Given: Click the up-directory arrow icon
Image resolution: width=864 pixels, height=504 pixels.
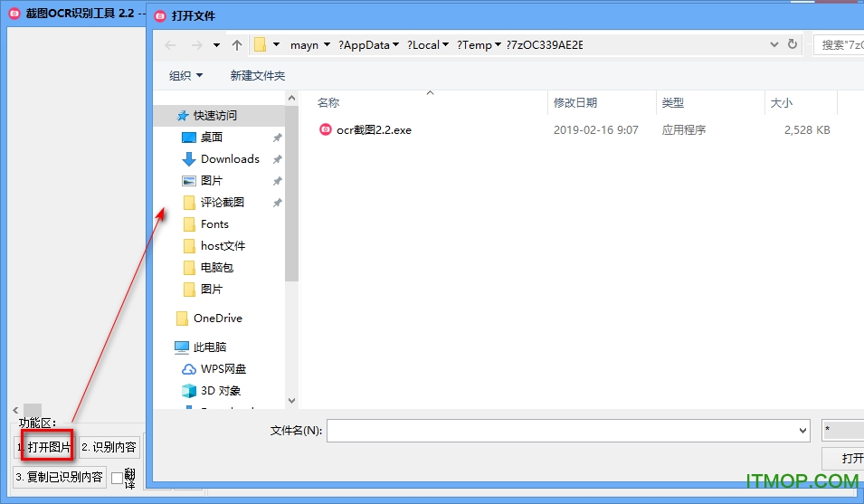Looking at the screenshot, I should point(237,44).
